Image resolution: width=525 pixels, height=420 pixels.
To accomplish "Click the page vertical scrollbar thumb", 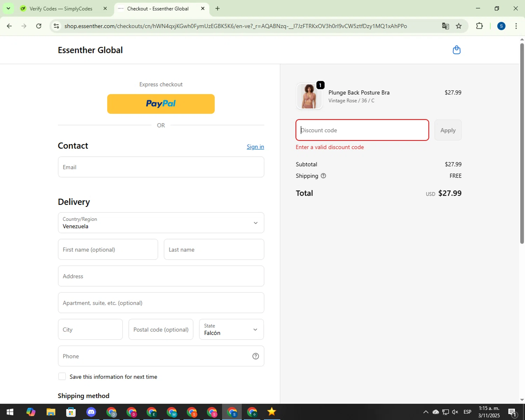I will (x=522, y=143).
